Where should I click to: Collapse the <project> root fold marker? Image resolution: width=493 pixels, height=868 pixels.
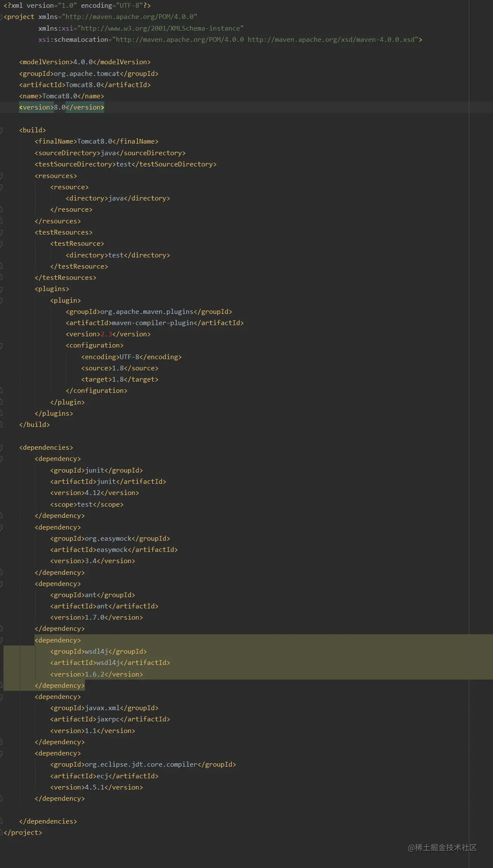click(1, 17)
